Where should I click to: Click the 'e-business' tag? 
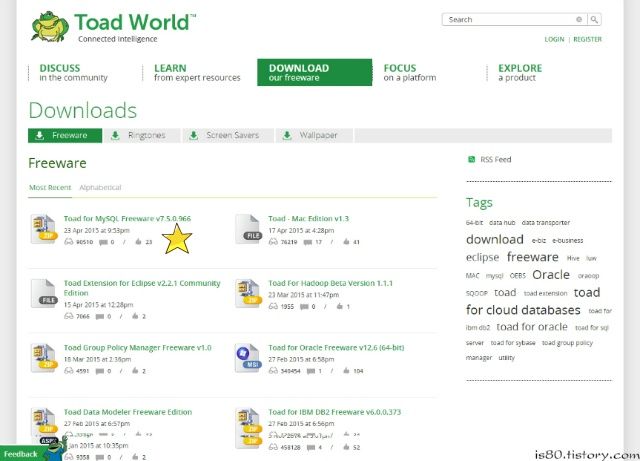click(x=568, y=241)
